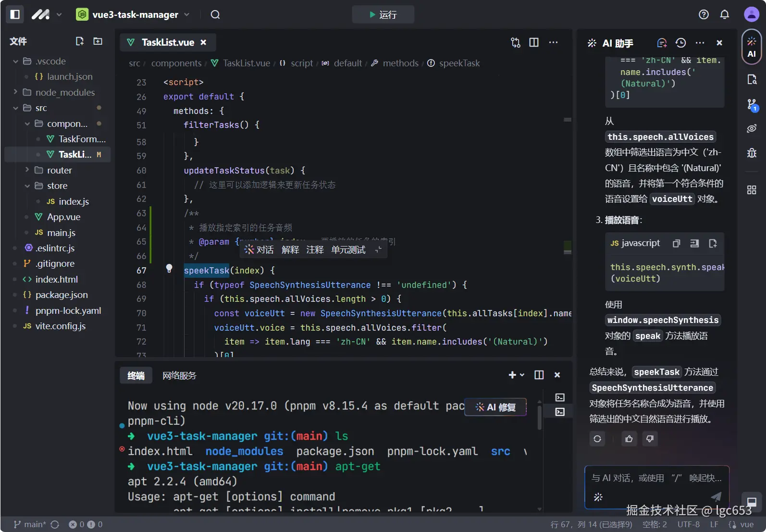The height and width of the screenshot is (532, 766).
Task: Split the editor layout
Action: tap(534, 42)
